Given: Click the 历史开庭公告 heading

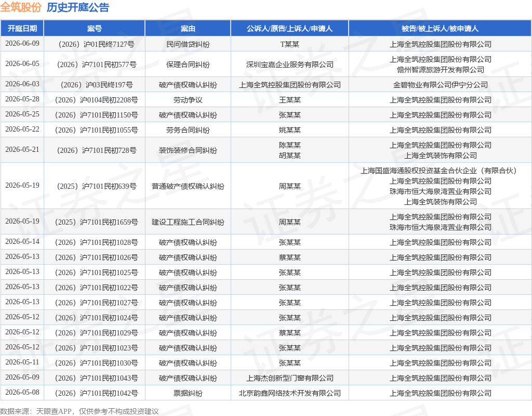Looking at the screenshot, I should (x=78, y=7).
